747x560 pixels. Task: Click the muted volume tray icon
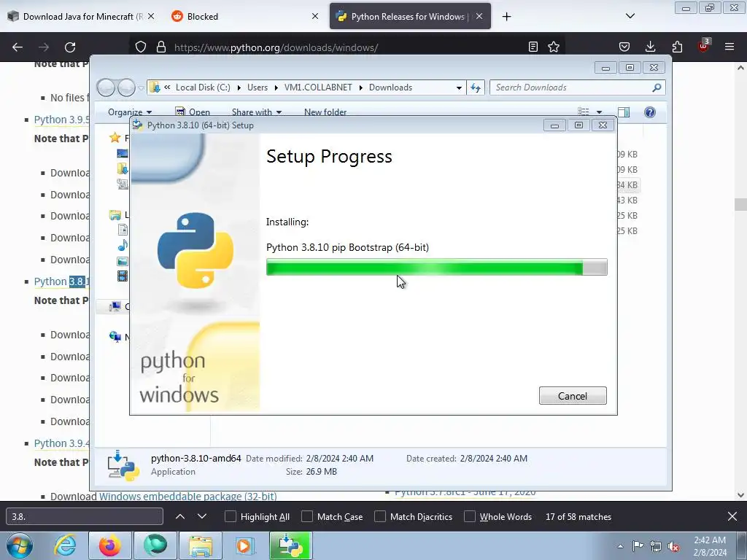click(673, 547)
